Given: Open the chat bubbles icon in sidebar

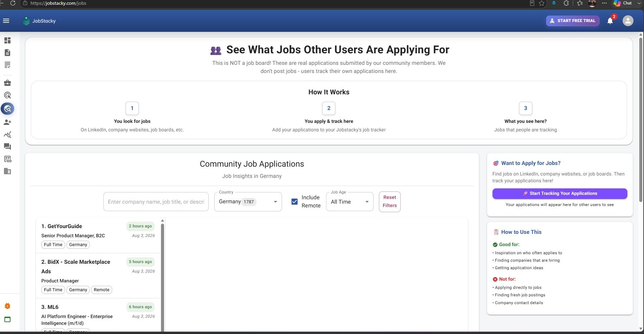Looking at the screenshot, I should 7,147.
